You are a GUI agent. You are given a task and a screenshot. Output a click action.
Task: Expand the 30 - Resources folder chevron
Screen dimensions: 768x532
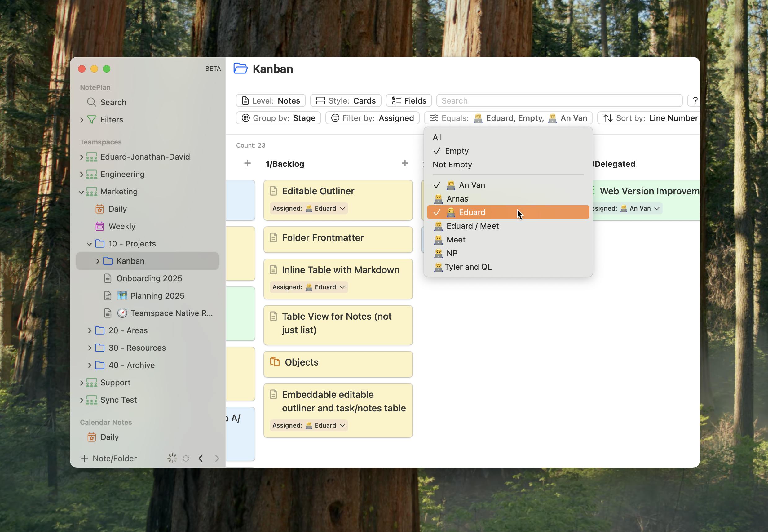(90, 348)
